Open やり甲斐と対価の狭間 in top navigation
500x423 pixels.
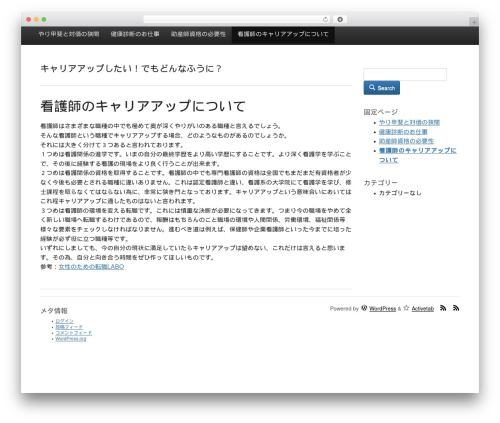point(69,34)
